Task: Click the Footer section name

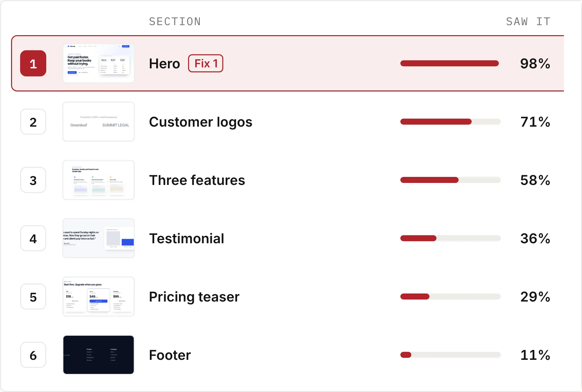Action: point(170,355)
